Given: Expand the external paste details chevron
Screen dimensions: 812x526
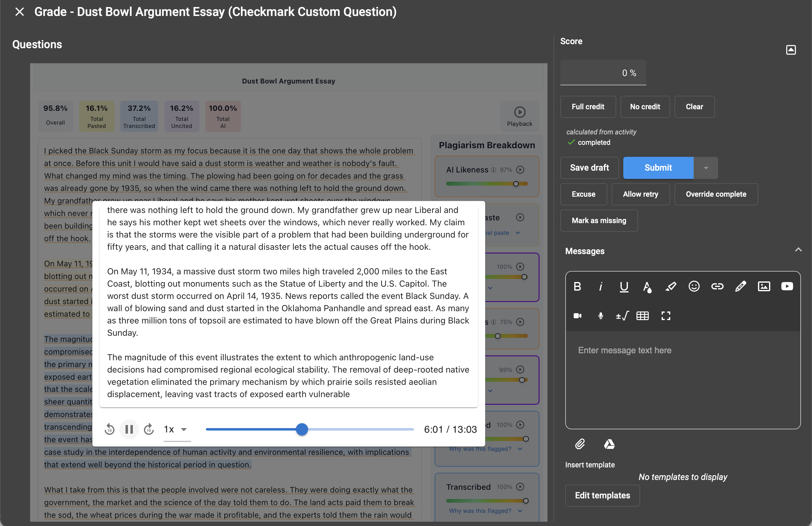Looking at the screenshot, I should click(518, 233).
